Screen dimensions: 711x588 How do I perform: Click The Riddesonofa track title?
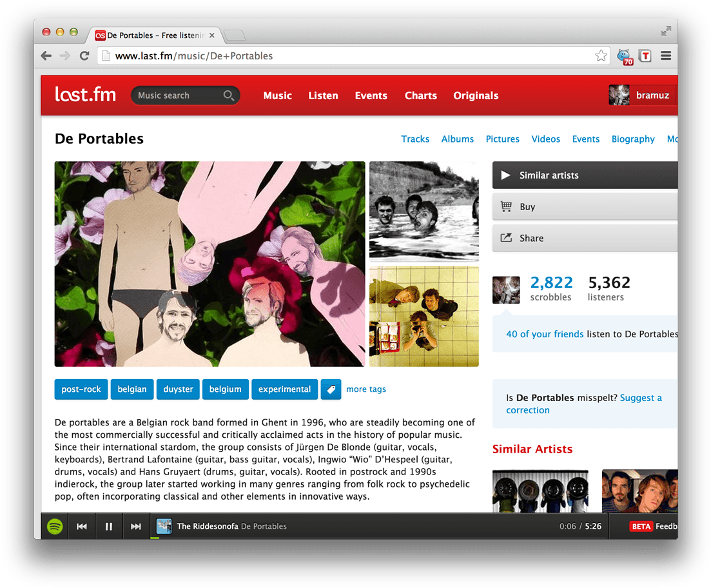click(x=207, y=526)
